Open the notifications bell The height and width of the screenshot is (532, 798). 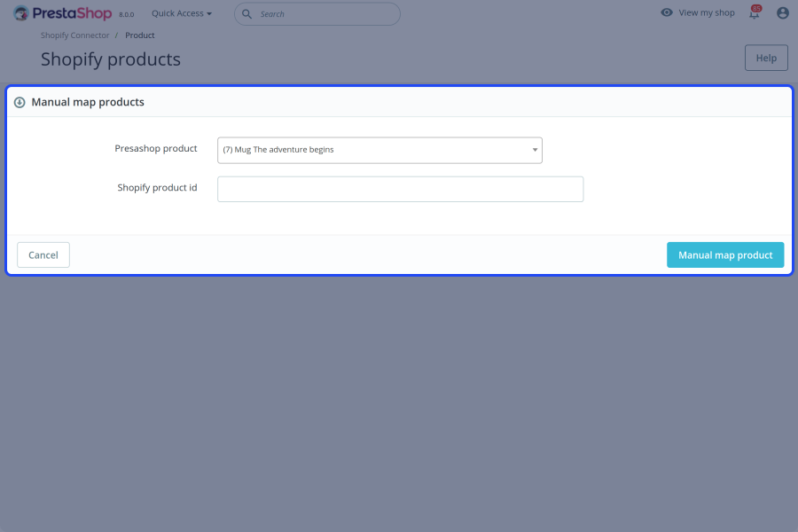755,12
